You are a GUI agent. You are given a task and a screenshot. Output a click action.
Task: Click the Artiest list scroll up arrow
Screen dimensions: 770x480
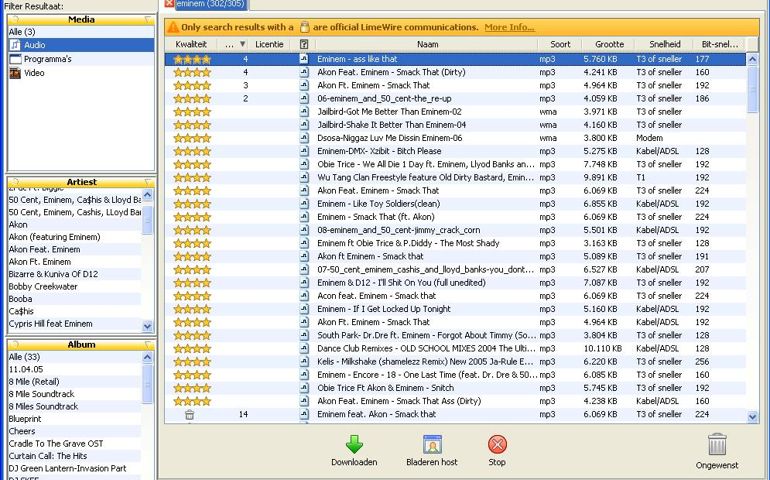(x=147, y=195)
